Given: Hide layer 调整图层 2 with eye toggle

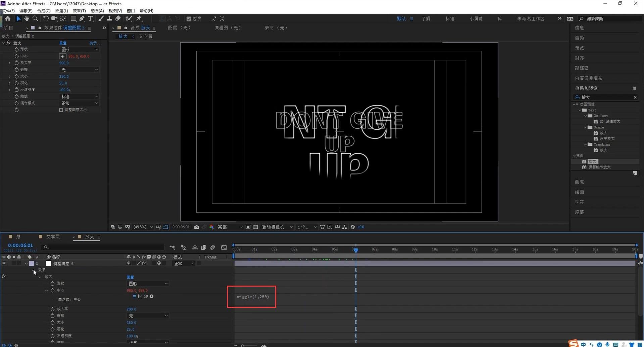Looking at the screenshot, I should (x=4, y=264).
